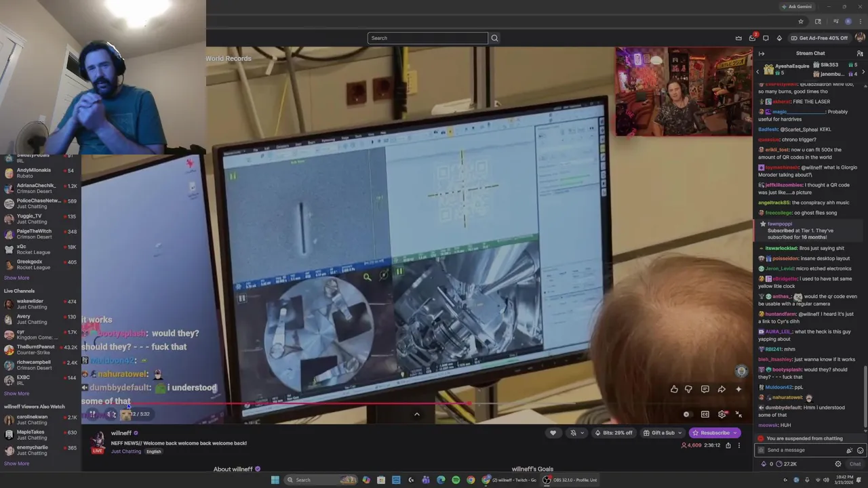Click Get Bits diamond icon in top nav
Image resolution: width=868 pixels, height=488 pixels.
tap(779, 38)
